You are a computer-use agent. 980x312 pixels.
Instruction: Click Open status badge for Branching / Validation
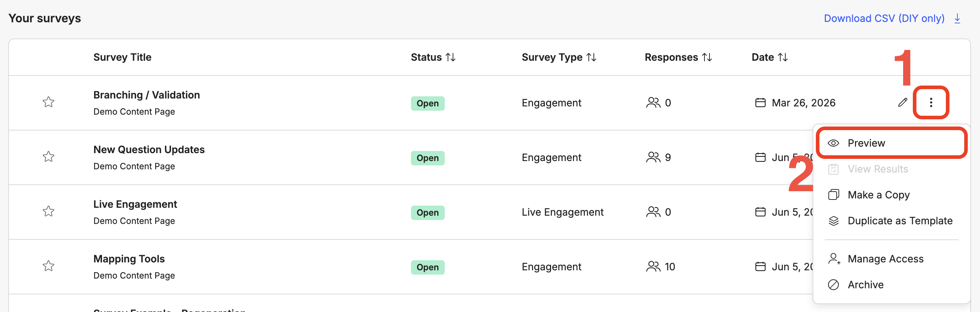click(427, 103)
